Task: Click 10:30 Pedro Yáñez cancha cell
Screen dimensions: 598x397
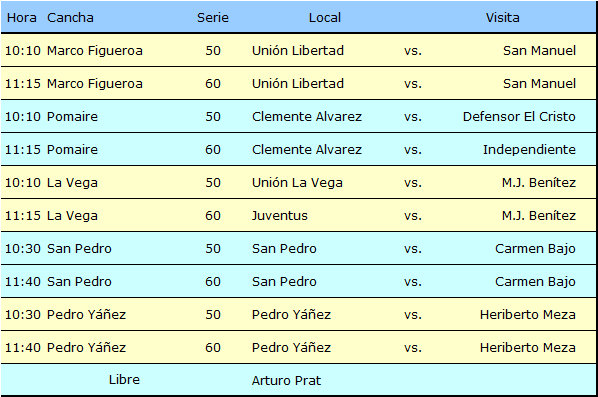Action: pos(86,314)
